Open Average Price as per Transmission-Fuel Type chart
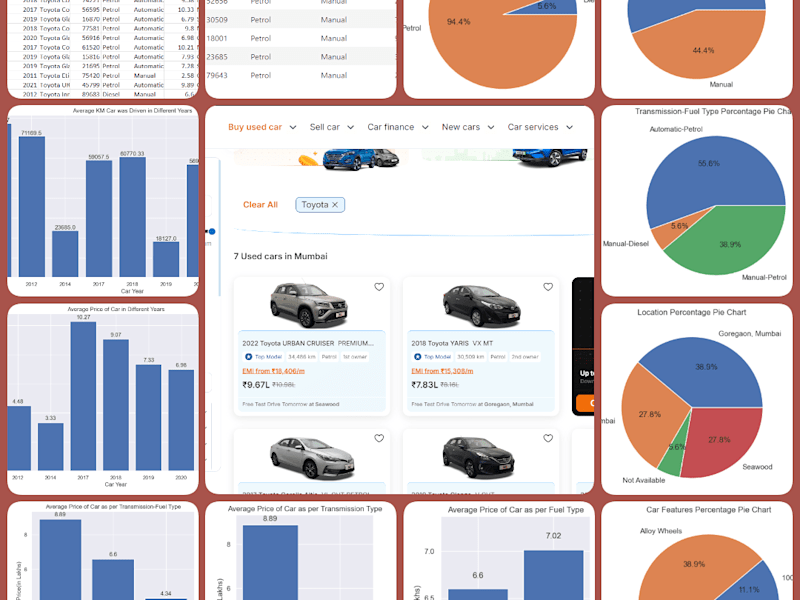This screenshot has height=600, width=800. click(103, 551)
